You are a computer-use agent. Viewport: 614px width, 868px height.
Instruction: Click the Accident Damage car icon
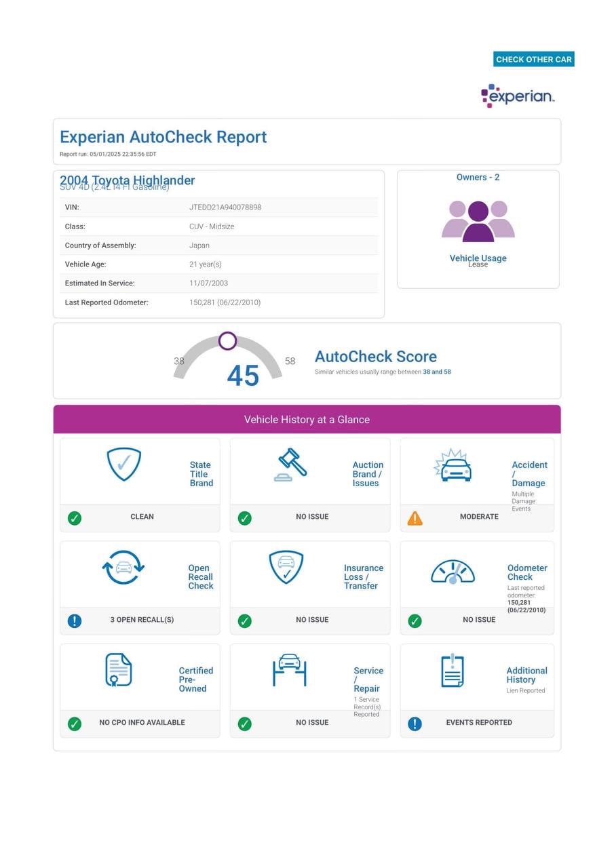pos(453,466)
